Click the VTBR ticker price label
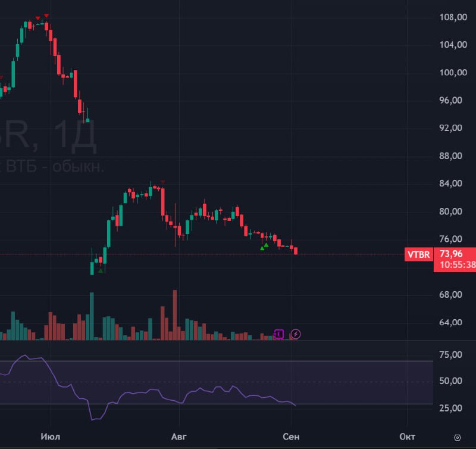This screenshot has width=476, height=449. [x=419, y=255]
